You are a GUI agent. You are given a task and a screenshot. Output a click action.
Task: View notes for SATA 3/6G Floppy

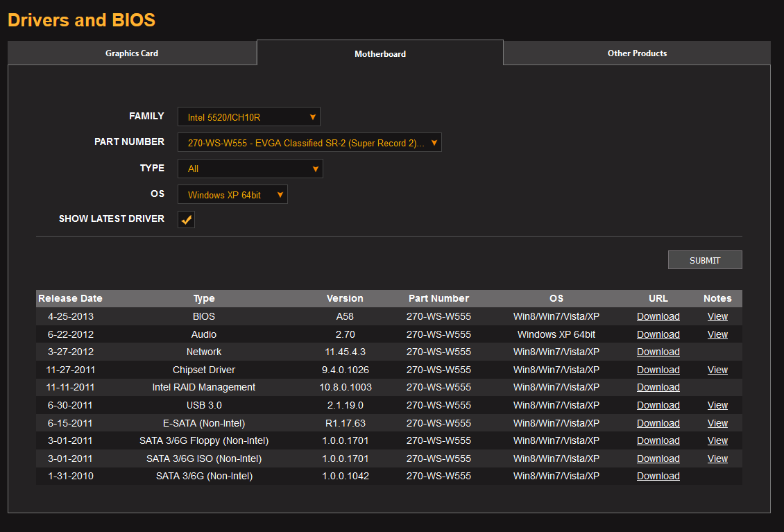coord(717,441)
